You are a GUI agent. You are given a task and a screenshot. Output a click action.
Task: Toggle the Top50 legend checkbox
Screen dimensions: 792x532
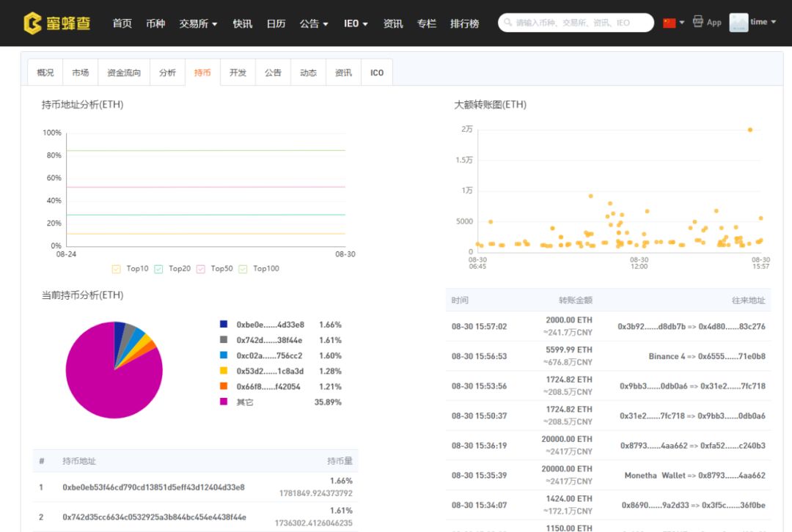pyautogui.click(x=200, y=269)
